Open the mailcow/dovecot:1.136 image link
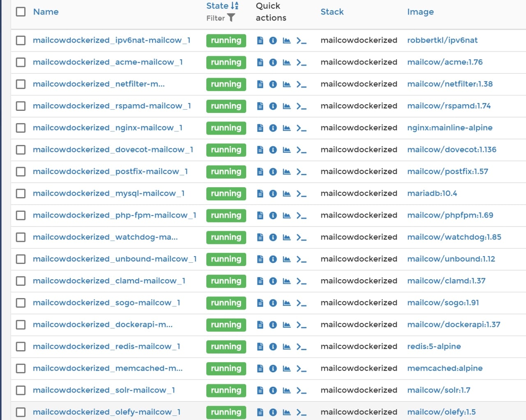This screenshot has width=526, height=420. point(452,149)
